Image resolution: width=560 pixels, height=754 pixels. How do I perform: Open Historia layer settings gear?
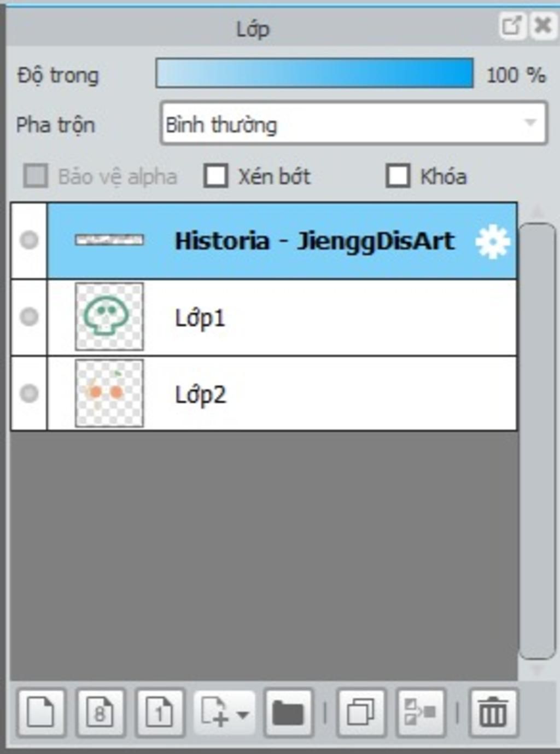[x=492, y=242]
